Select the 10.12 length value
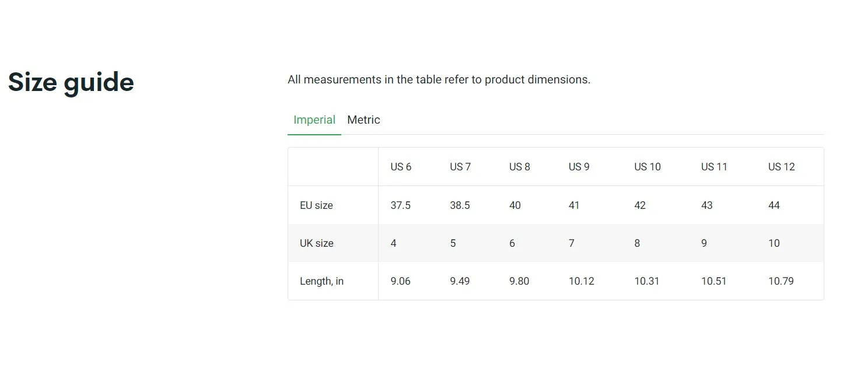The height and width of the screenshot is (378, 868). click(582, 281)
